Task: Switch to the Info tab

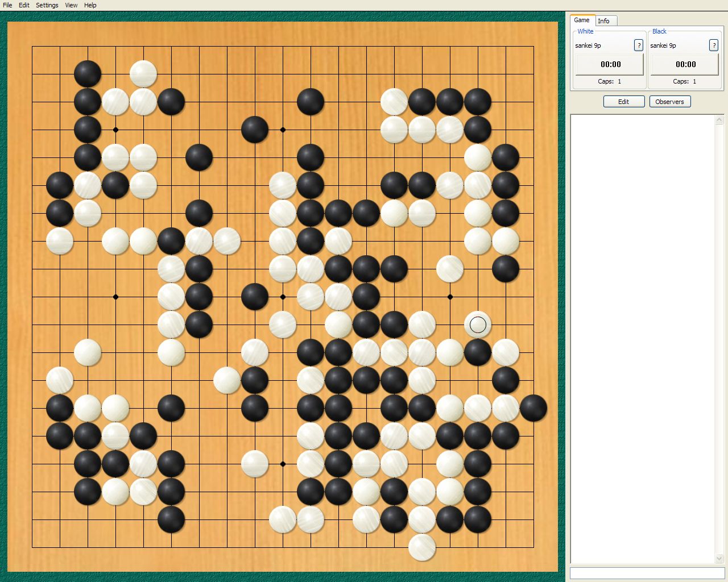Action: [603, 21]
